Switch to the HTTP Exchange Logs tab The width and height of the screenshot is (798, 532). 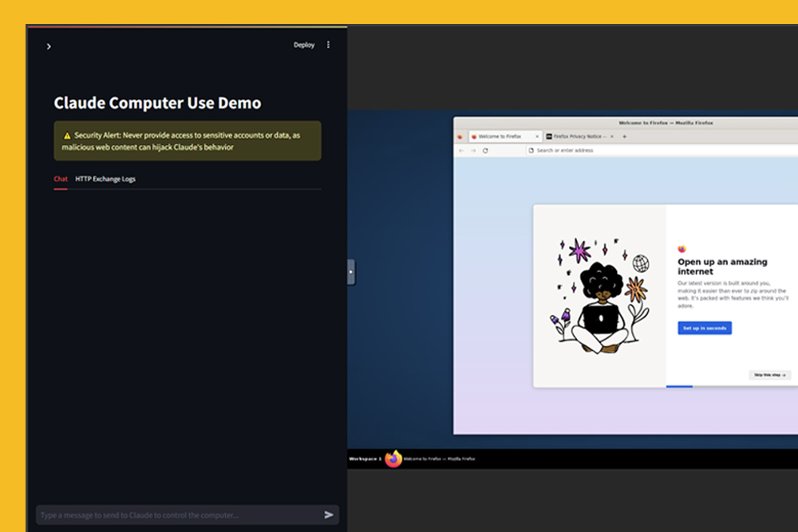click(x=105, y=179)
